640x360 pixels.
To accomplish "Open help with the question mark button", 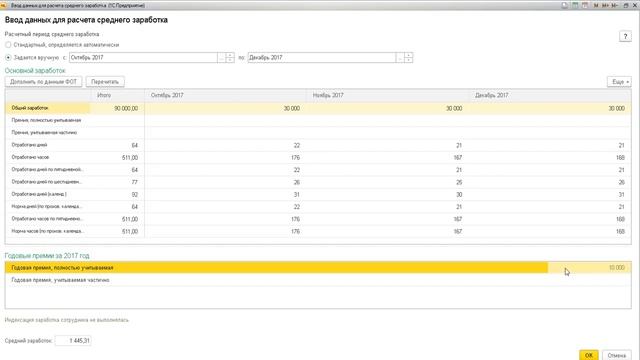I will coord(625,36).
